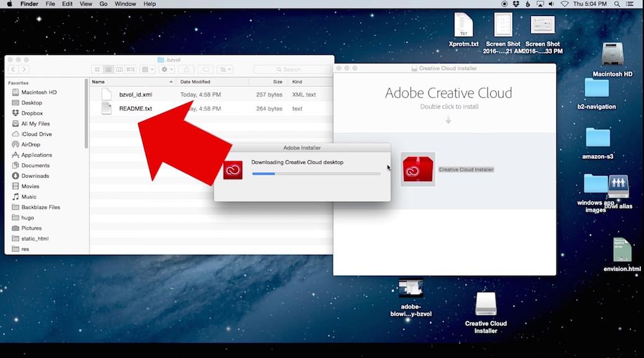This screenshot has height=358, width=644.
Task: Open the Finder menu
Action: click(29, 4)
